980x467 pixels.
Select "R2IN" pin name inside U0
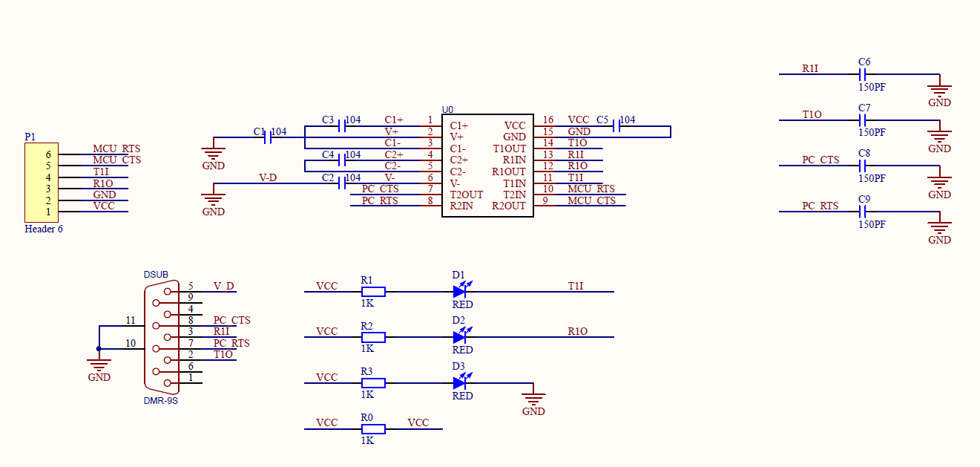click(x=461, y=206)
